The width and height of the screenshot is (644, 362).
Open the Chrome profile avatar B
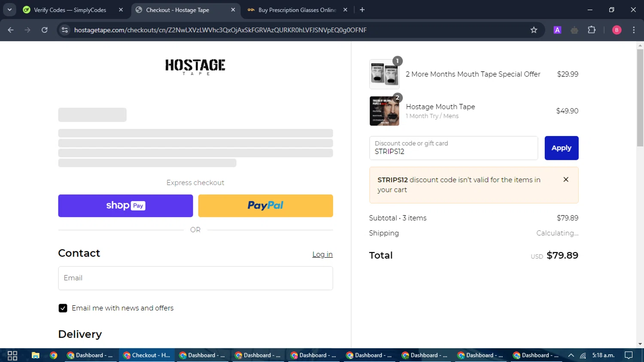(x=617, y=30)
